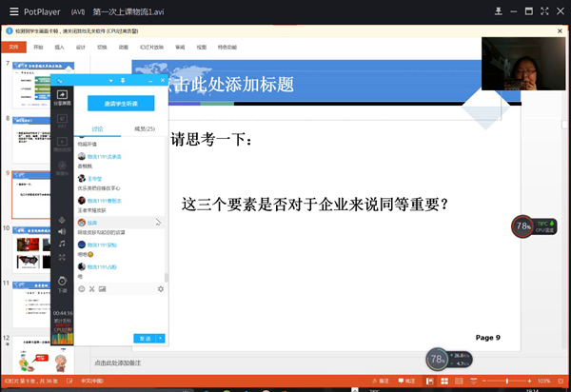Click the highlighted orange-avatar user name in chat
Viewport: 571px width, 392px height.
click(92, 223)
